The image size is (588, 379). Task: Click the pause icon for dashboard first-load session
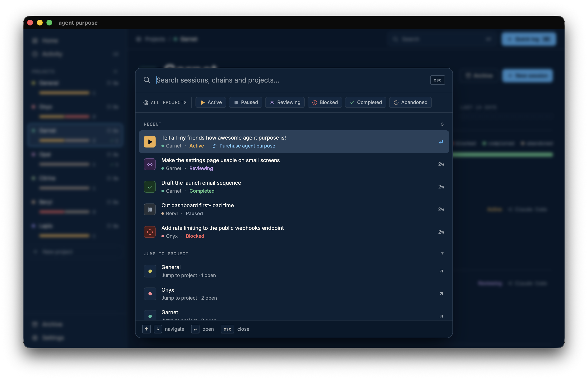(150, 209)
